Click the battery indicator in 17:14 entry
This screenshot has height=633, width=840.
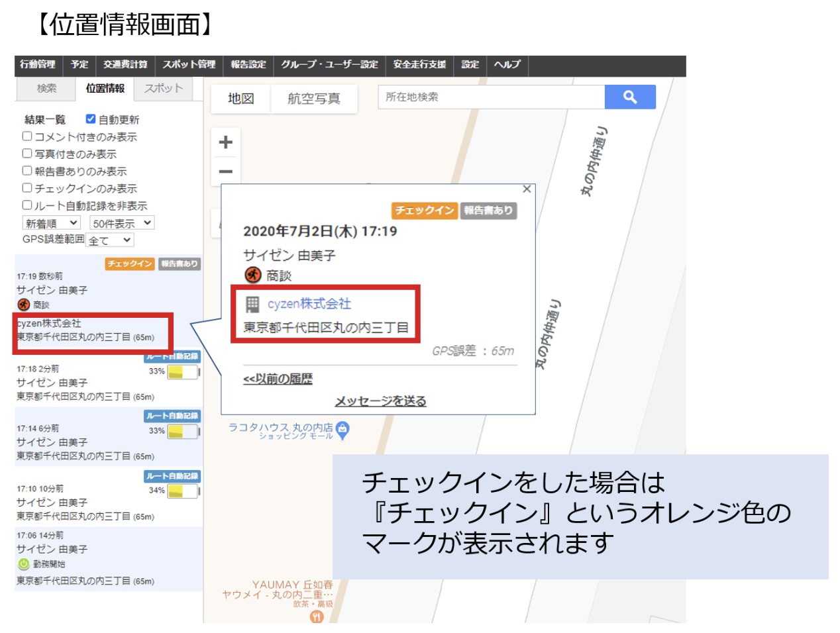[184, 432]
